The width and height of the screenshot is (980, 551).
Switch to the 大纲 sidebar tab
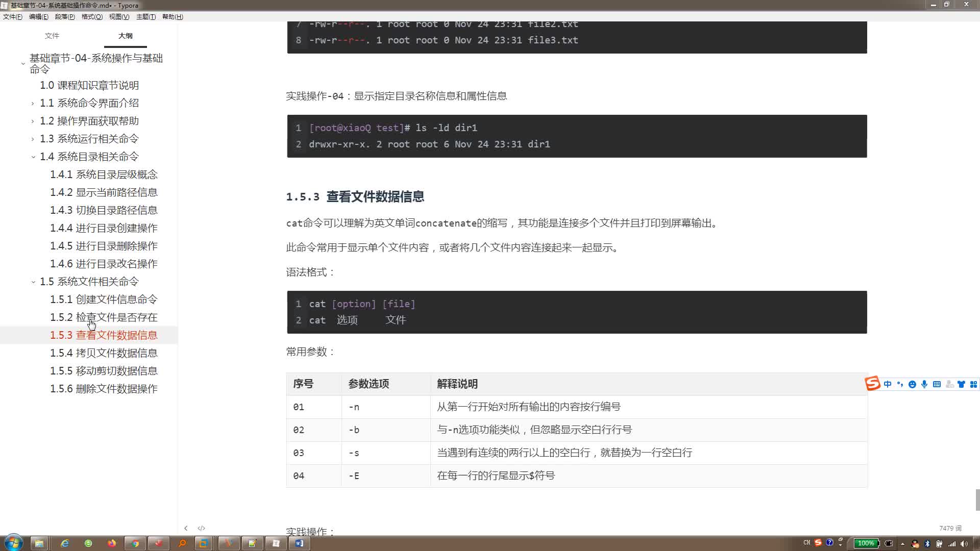[x=126, y=36]
